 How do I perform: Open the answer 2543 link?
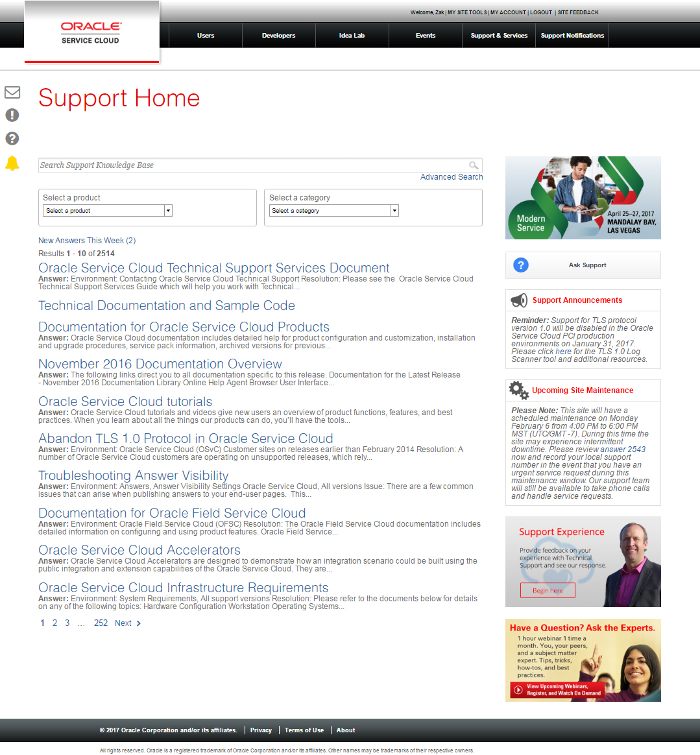(x=623, y=449)
